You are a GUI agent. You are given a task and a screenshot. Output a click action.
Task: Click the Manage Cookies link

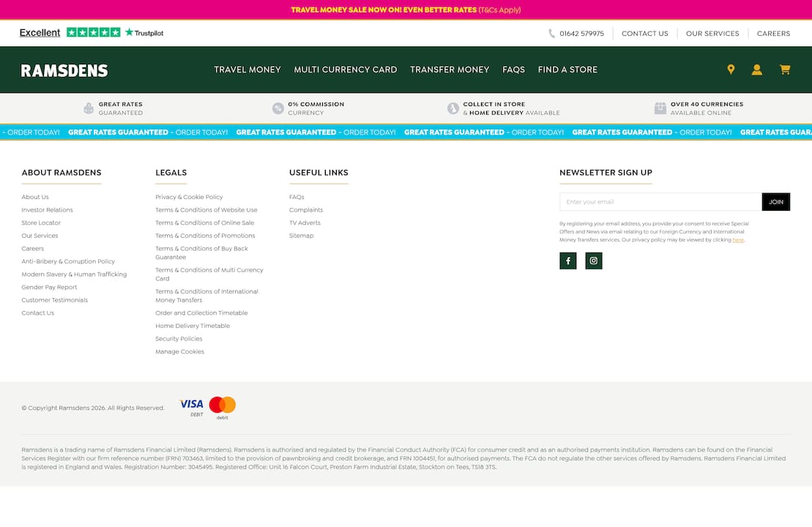pyautogui.click(x=179, y=351)
